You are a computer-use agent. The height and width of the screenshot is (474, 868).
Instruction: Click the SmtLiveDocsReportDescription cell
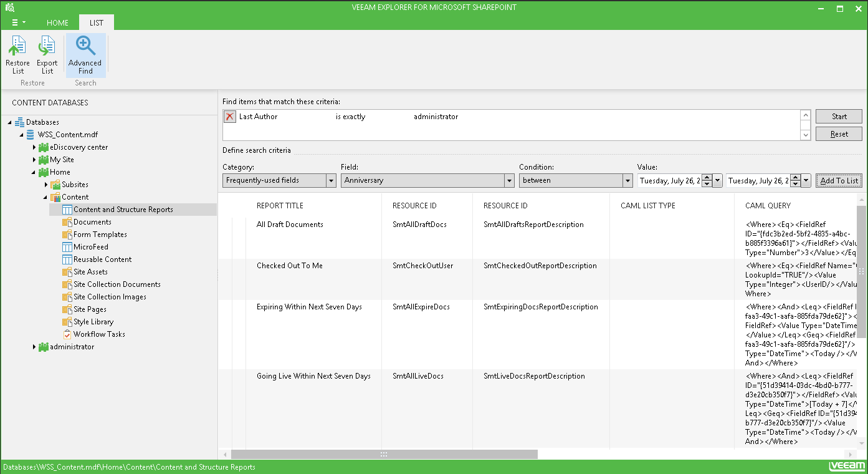[534, 376]
